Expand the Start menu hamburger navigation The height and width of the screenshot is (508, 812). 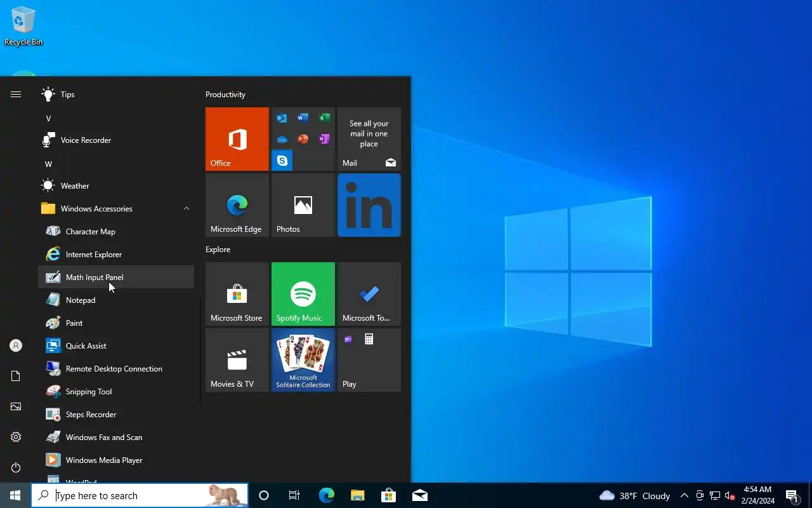click(16, 95)
